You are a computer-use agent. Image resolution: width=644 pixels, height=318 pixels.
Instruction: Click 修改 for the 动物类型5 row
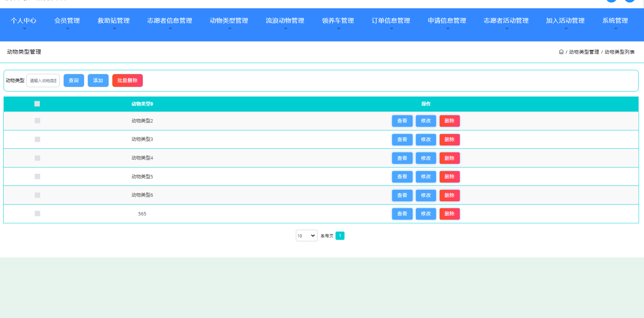(426, 177)
